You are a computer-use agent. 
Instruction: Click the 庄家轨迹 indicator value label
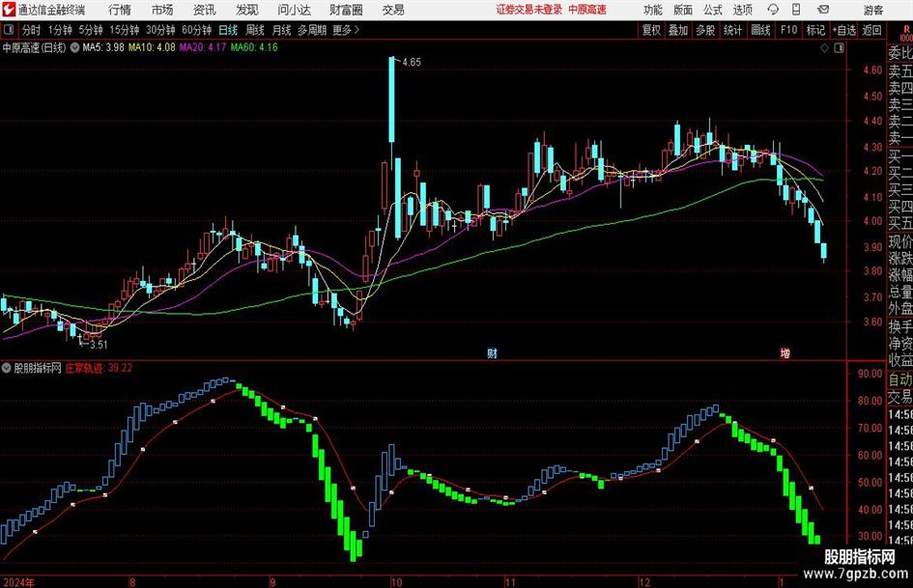tap(99, 368)
